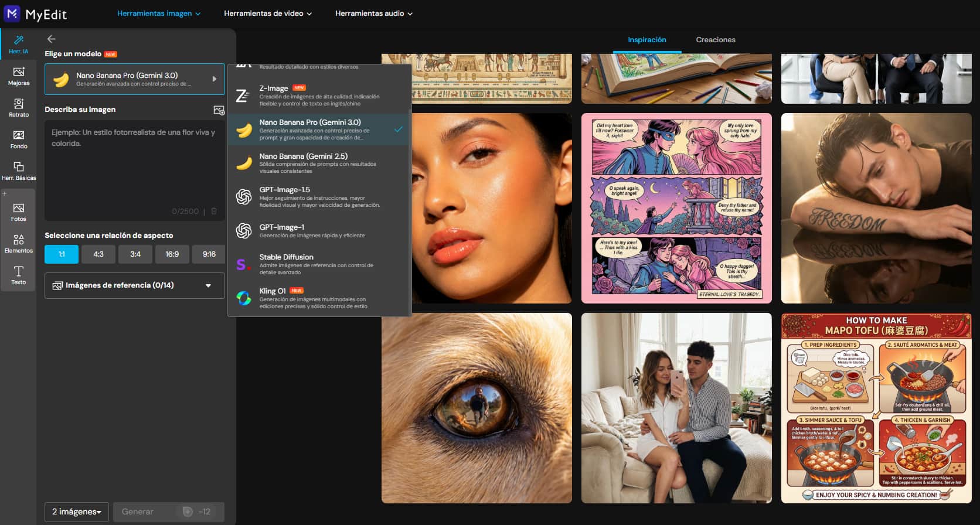
Task: Select the Texto sidebar tool
Action: (x=18, y=275)
